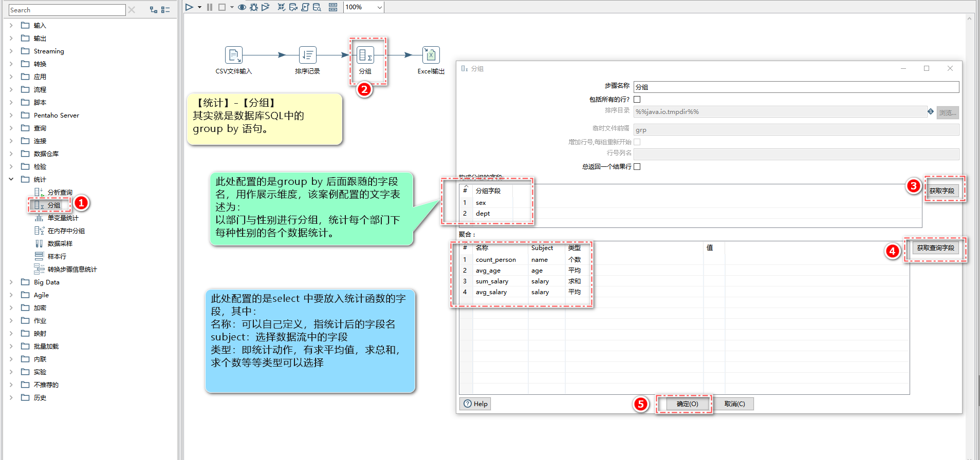The height and width of the screenshot is (460, 980).
Task: Select the avg_age aggregate name cell
Action: coord(501,271)
